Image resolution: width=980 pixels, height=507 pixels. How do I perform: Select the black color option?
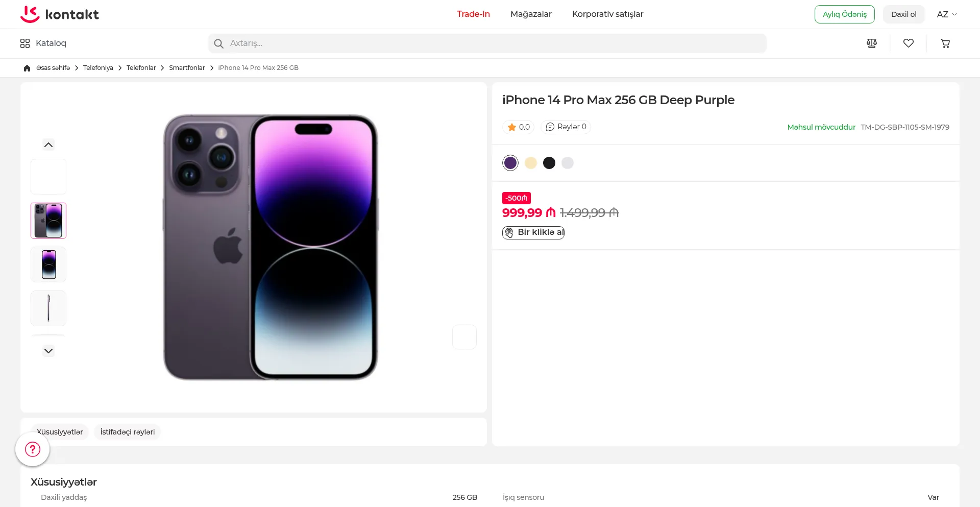click(549, 163)
